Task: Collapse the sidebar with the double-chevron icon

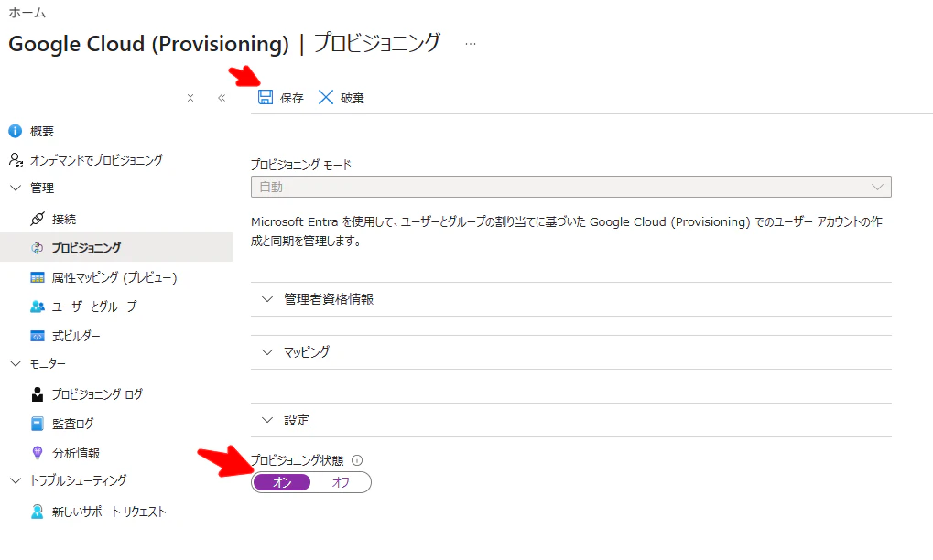Action: [x=222, y=98]
